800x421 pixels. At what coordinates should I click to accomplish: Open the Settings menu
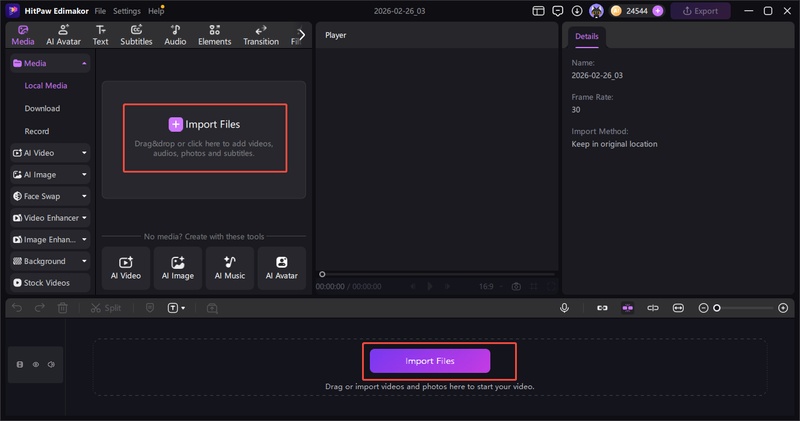tap(127, 11)
